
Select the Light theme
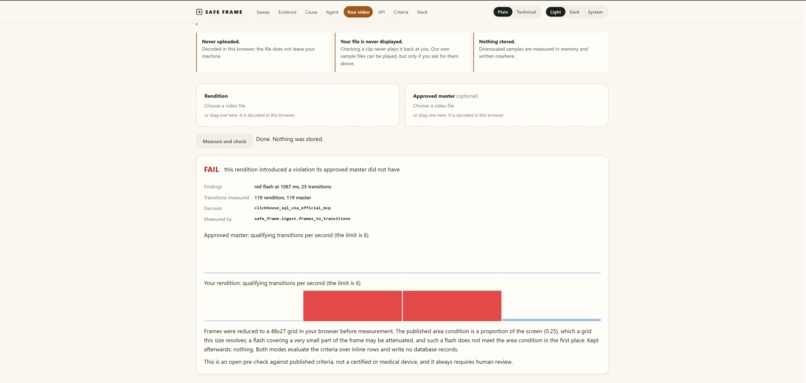(556, 12)
